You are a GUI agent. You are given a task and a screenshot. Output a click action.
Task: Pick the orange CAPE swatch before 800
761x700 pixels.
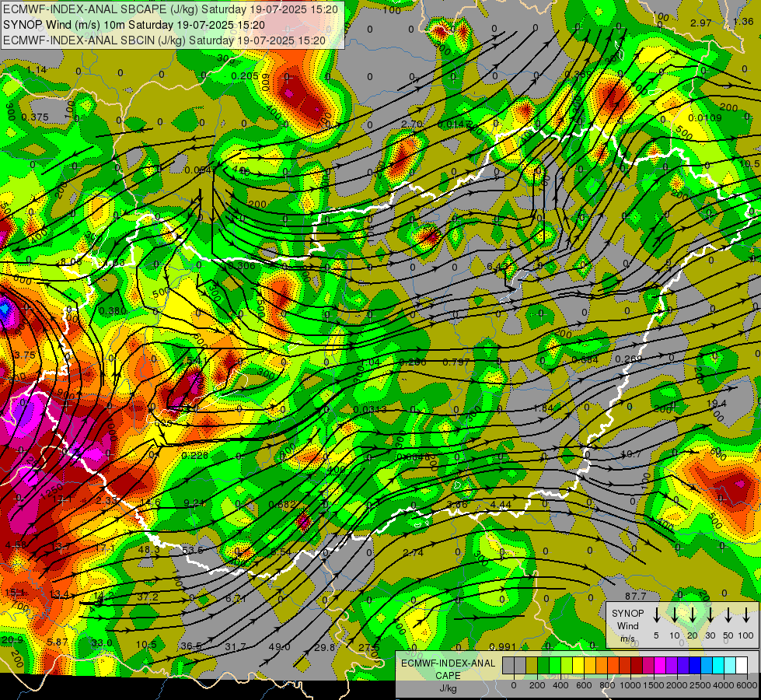point(602,666)
